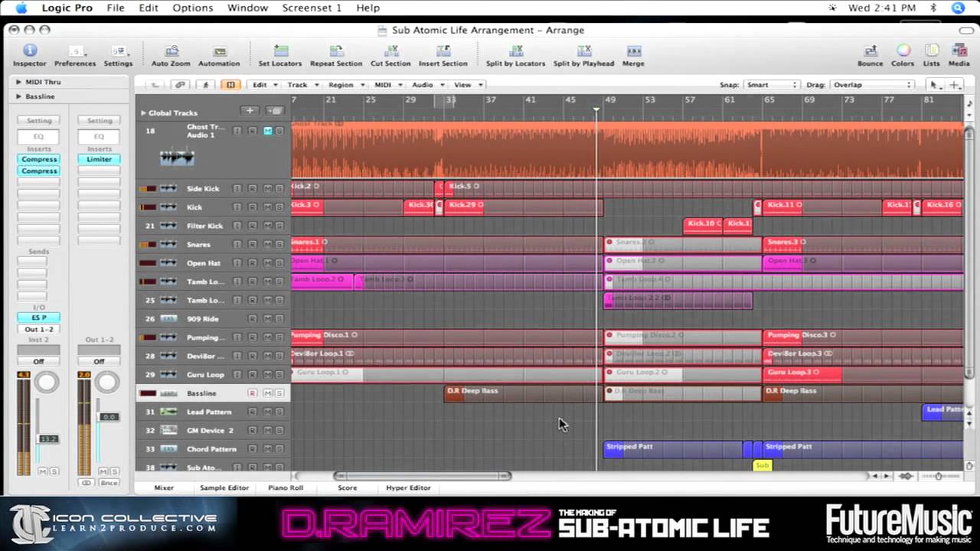980x551 pixels.
Task: Click the Inst 2 Setting button
Action: (x=39, y=121)
